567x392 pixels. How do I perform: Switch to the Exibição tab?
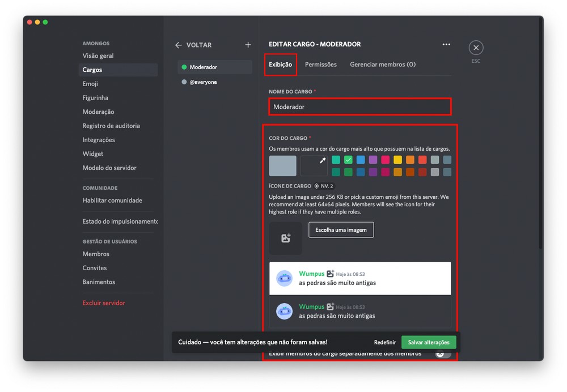click(x=280, y=65)
